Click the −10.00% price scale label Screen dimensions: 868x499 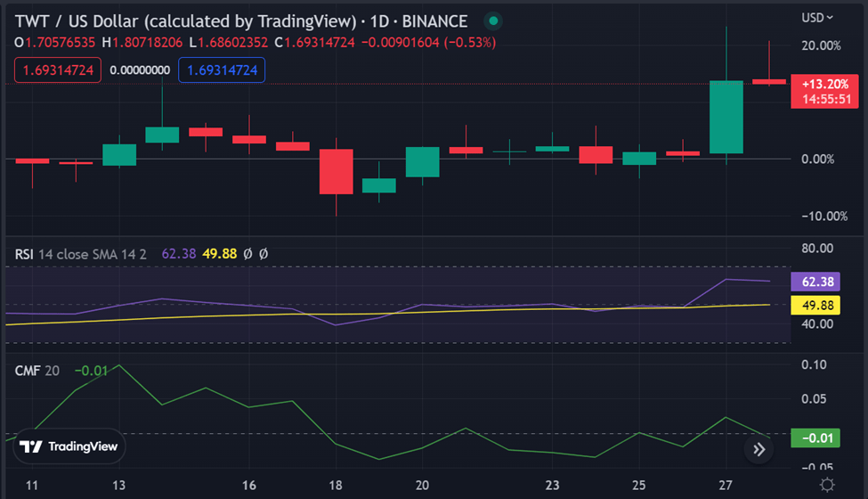click(824, 216)
